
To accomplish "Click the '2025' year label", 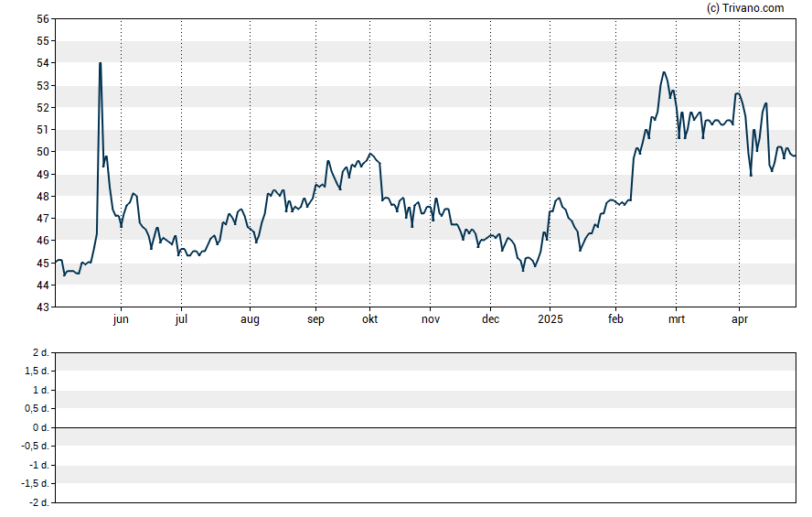I will coord(550,319).
